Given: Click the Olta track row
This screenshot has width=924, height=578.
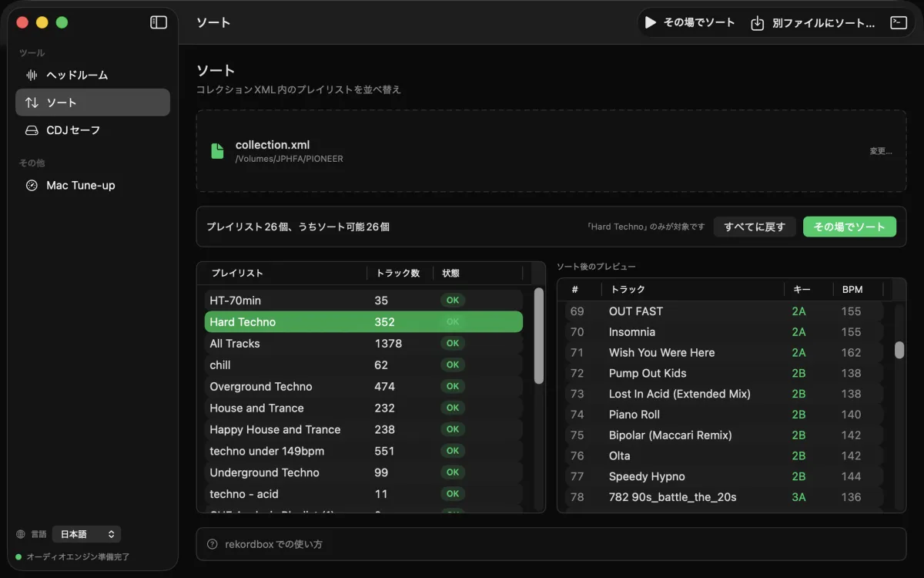Looking at the screenshot, I should click(724, 456).
